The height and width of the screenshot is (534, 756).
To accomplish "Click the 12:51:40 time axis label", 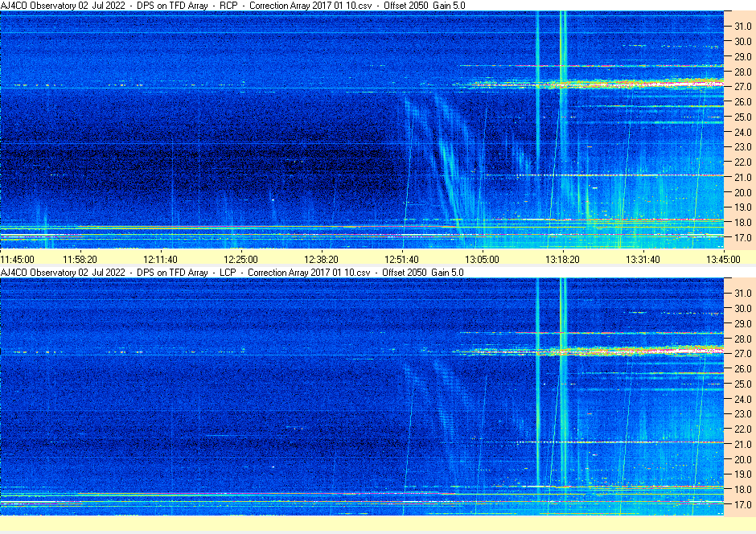I will [x=401, y=260].
